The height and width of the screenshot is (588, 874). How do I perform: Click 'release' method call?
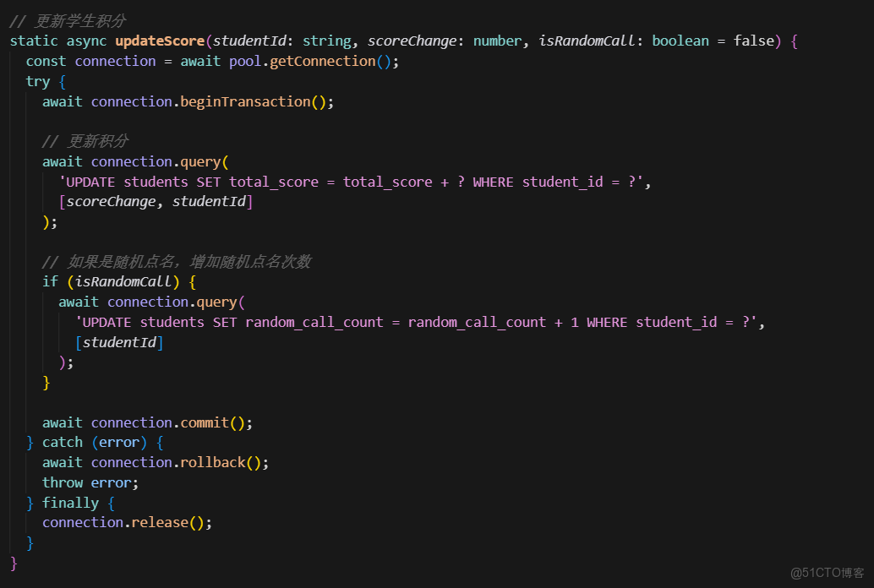160,523
